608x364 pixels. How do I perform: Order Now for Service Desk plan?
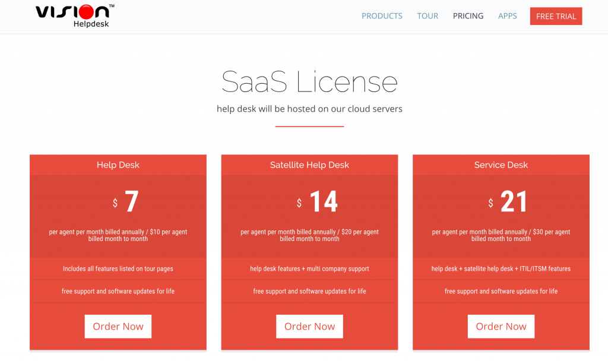501,327
